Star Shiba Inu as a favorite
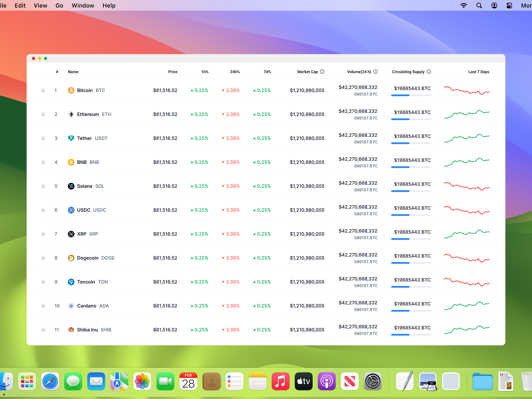532x399 pixels. click(43, 330)
